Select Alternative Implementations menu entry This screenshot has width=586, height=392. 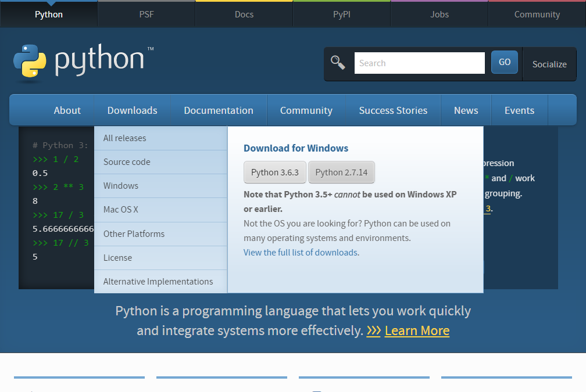tap(160, 282)
